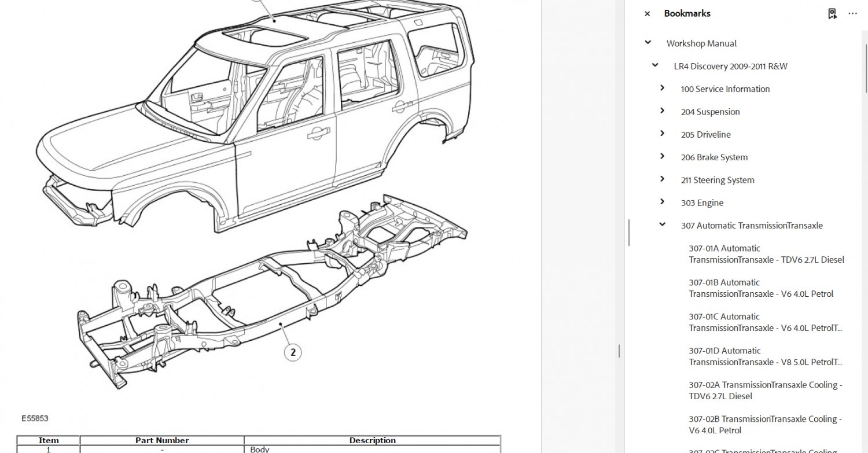Expand the 303 Engine section
This screenshot has width=868, height=453.
[663, 202]
